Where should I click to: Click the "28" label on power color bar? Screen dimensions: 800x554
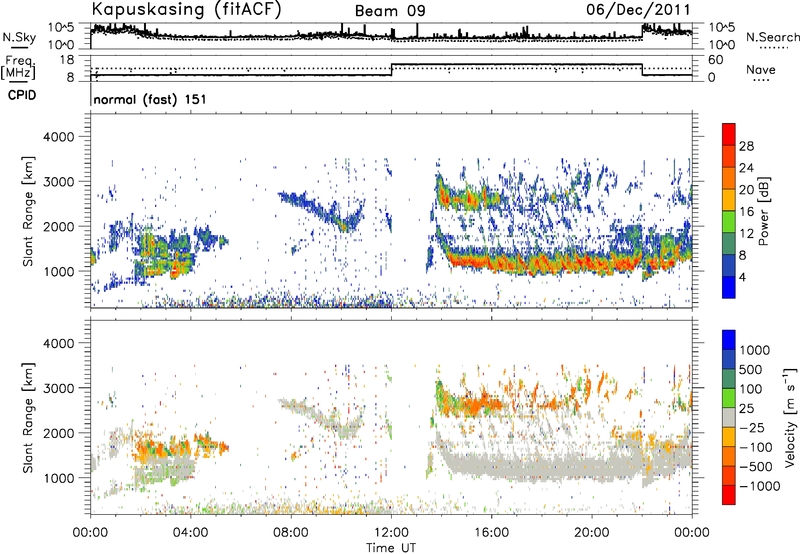point(746,146)
